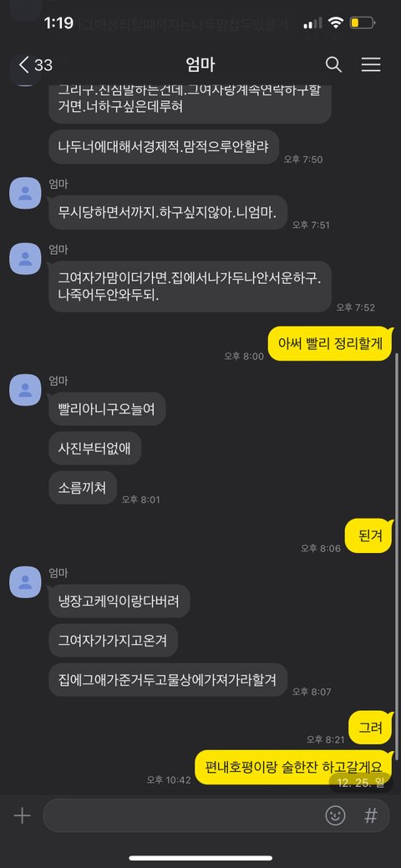Tap 엄마 avatar beside 냉장고케익이랑다버려 message
Screen dimensions: 401x868
click(25, 581)
